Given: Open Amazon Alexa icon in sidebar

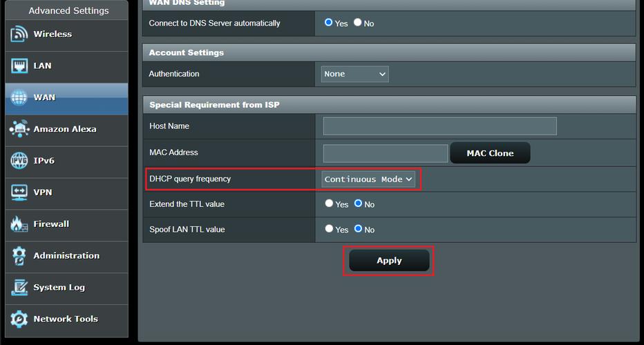Looking at the screenshot, I should [x=19, y=130].
